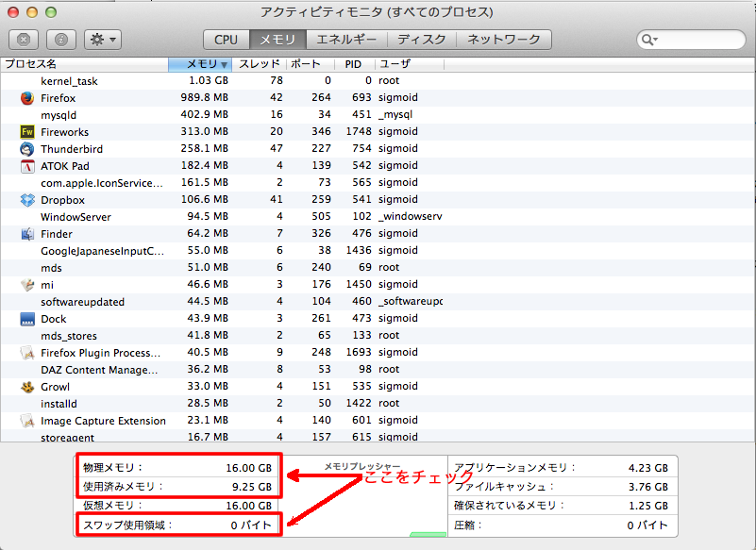Screen dimensions: 756x550
Task: Click the アプリケーションメモリ 4.23 GB value
Action: [x=648, y=468]
